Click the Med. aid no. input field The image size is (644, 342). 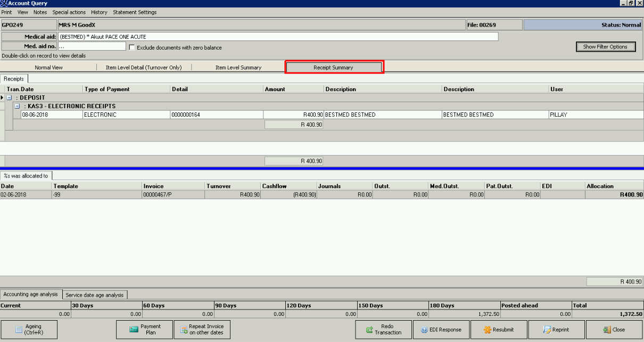point(92,47)
